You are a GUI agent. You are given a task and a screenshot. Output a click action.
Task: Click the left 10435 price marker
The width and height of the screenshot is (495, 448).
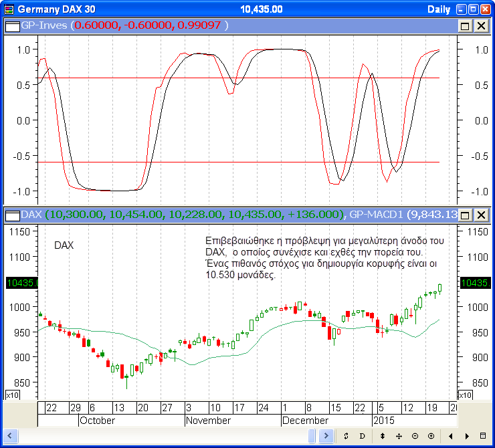pos(22,283)
